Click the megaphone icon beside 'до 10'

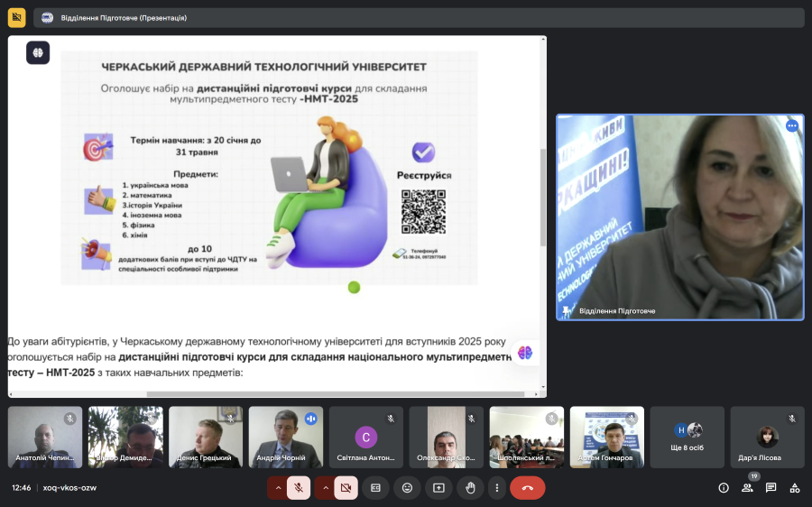(97, 253)
